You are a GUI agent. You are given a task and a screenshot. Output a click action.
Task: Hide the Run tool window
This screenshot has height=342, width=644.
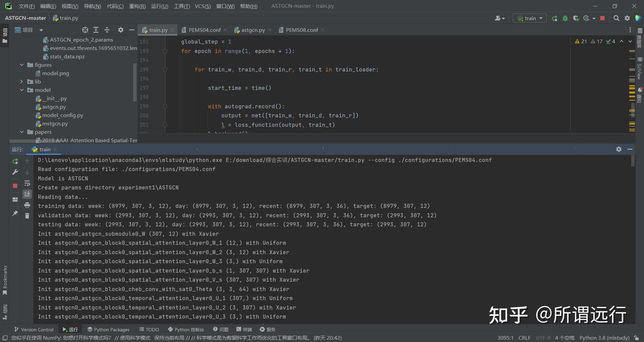(630, 150)
